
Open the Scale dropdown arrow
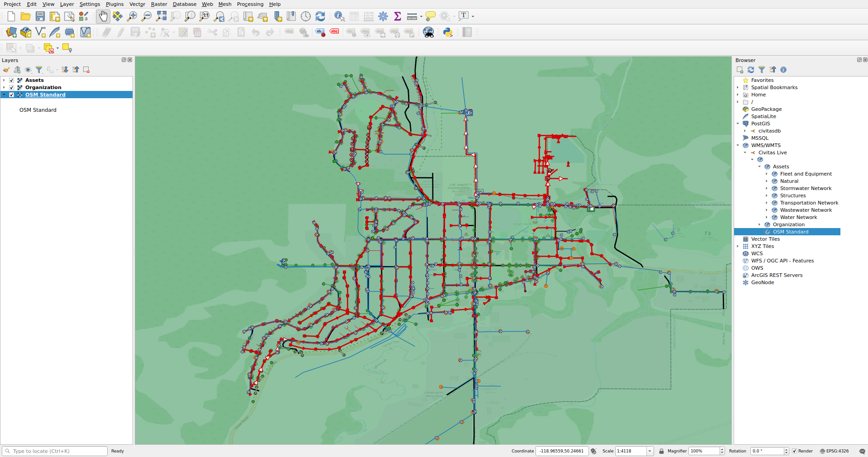(x=650, y=451)
